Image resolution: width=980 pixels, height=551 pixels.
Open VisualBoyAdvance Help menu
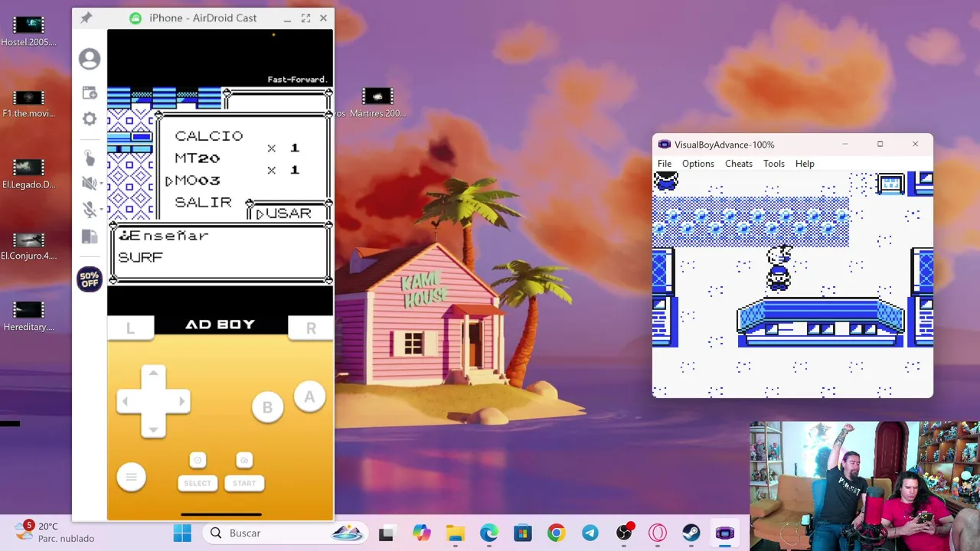coord(805,164)
